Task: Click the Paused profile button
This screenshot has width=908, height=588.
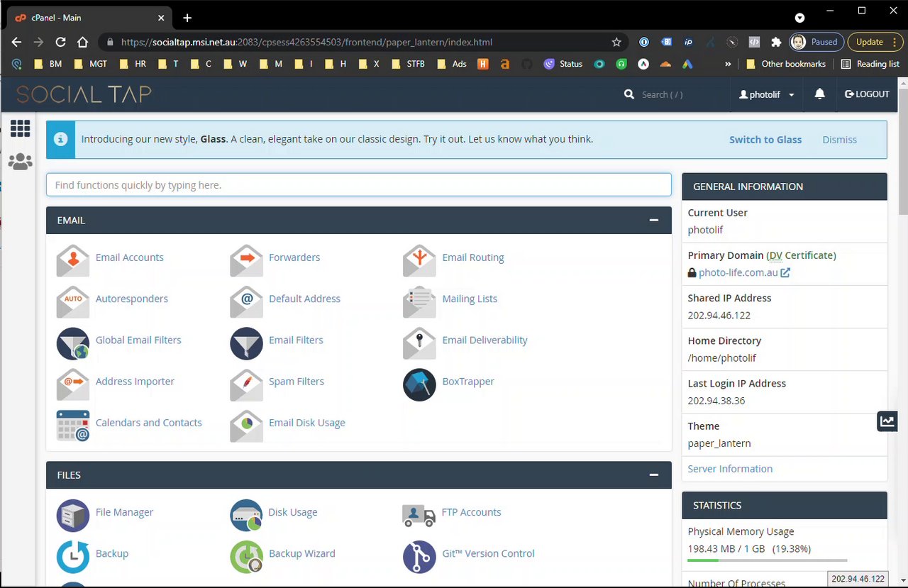Action: click(x=816, y=42)
